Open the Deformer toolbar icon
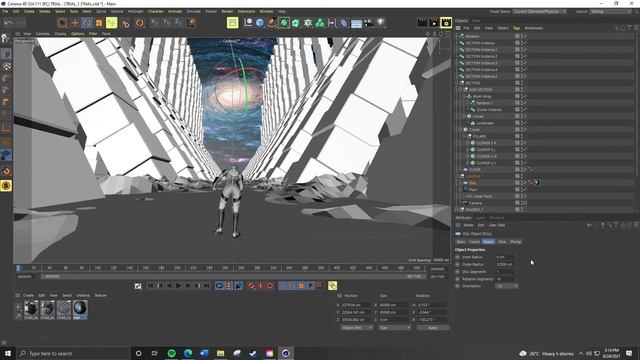This screenshot has height=360, width=640. (344, 23)
